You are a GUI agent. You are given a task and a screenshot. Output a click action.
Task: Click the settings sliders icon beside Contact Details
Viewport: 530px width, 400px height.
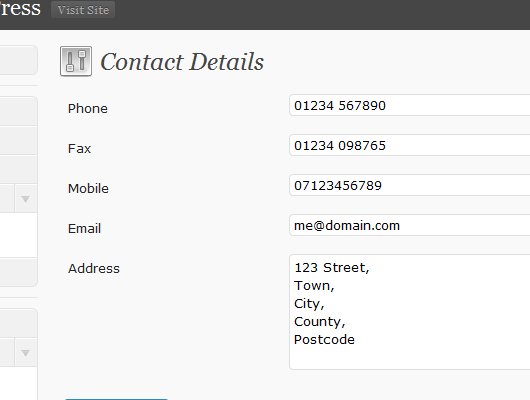[76, 61]
